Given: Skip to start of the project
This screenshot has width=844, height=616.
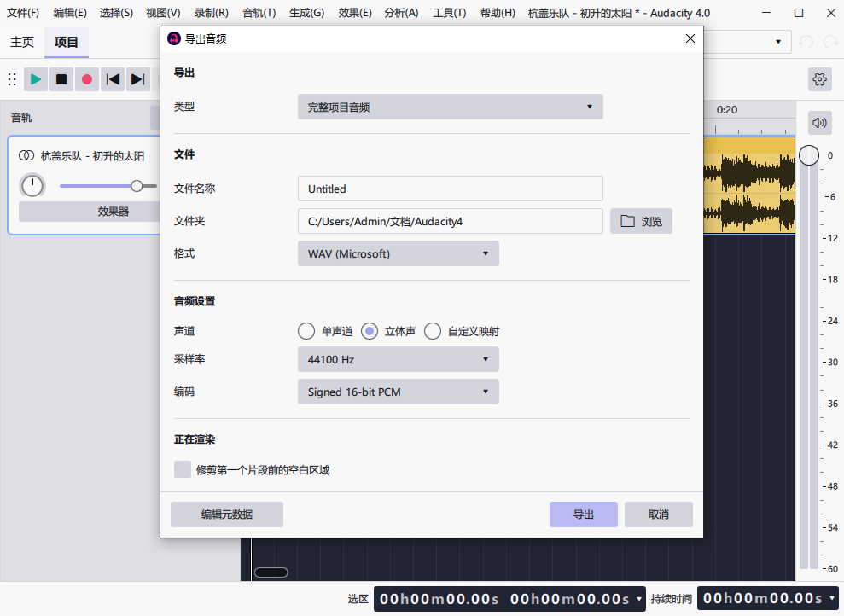Looking at the screenshot, I should click(x=113, y=79).
